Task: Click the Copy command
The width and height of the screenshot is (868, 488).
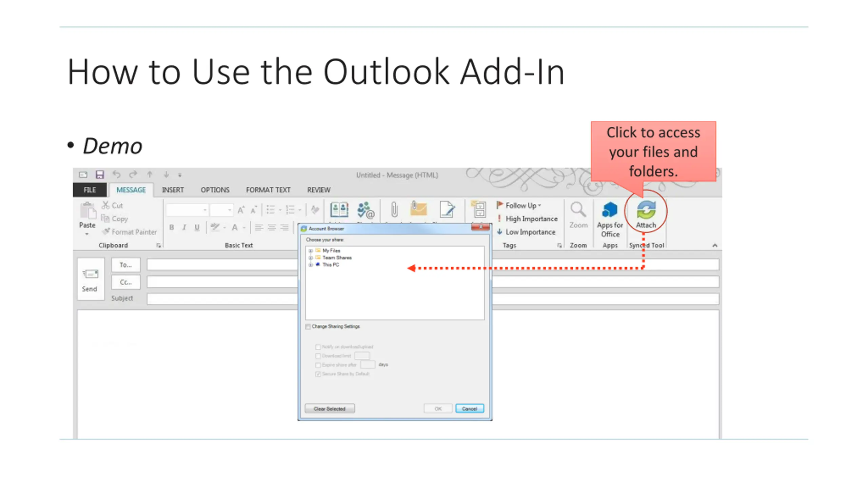Action: [115, 219]
